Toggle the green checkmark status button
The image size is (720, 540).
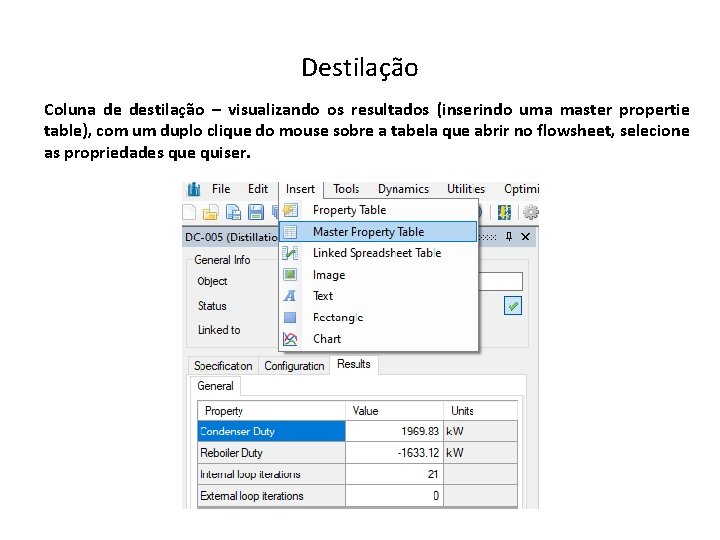click(x=512, y=305)
